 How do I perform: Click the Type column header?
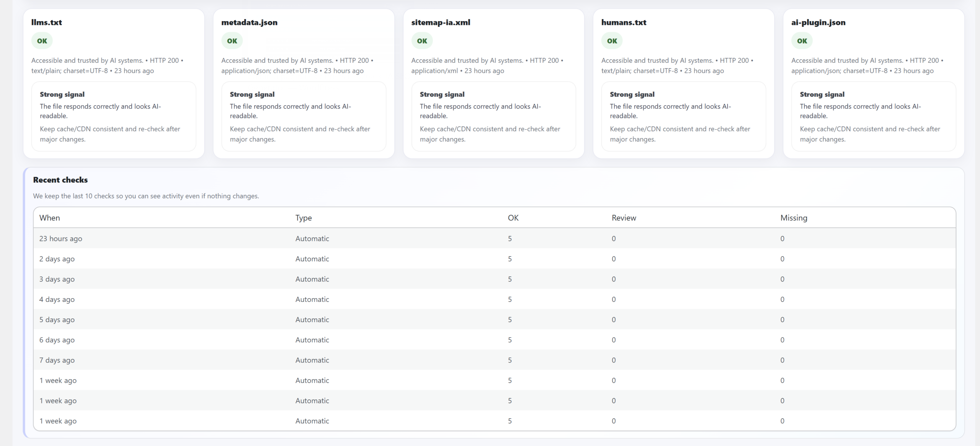[x=304, y=218]
